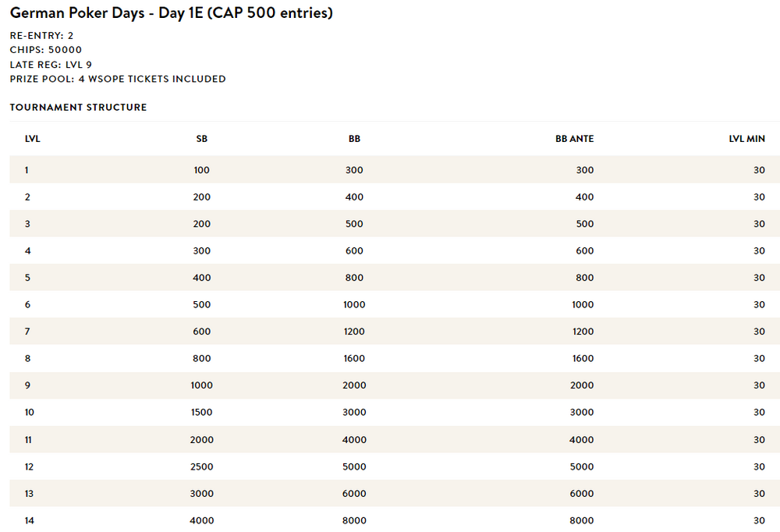780x532 pixels.
Task: Click small blind 100 in level 1
Action: coord(201,170)
